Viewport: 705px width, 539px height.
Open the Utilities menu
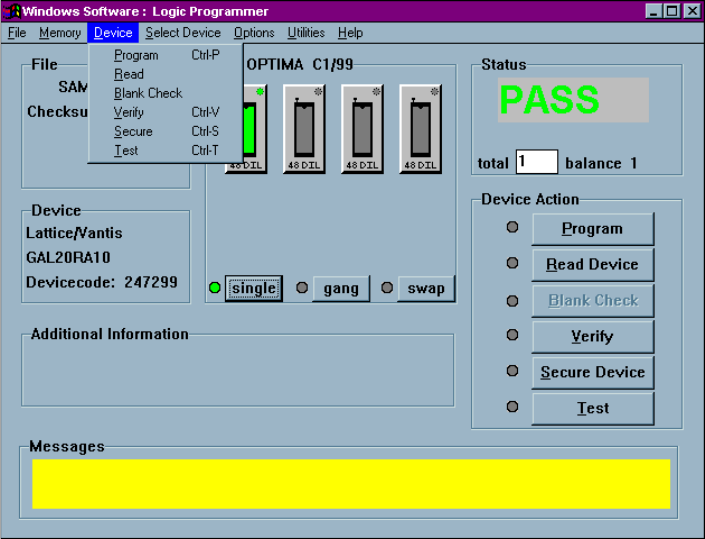pyautogui.click(x=306, y=33)
